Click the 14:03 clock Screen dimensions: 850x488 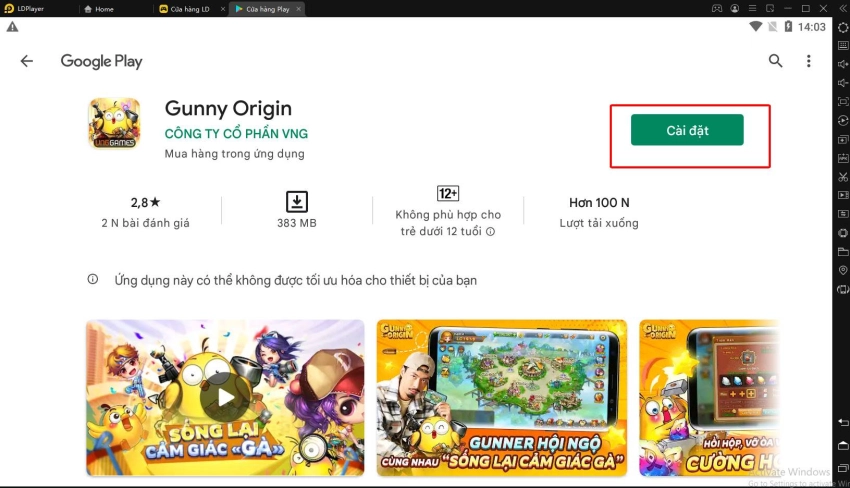(812, 27)
